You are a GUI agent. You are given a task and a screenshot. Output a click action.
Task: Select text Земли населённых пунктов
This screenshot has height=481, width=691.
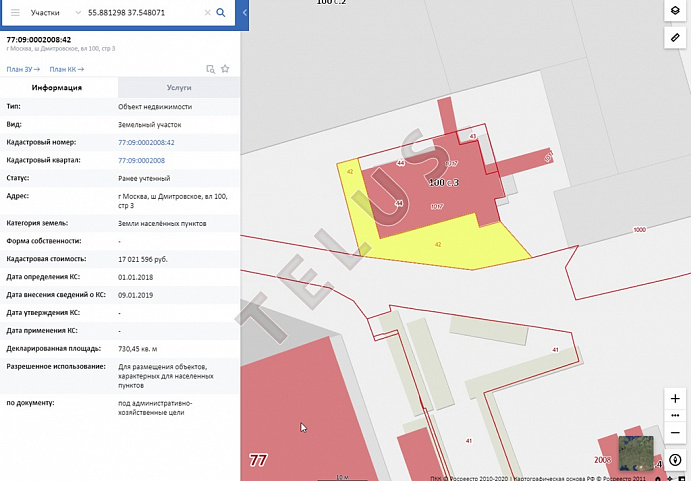point(162,224)
